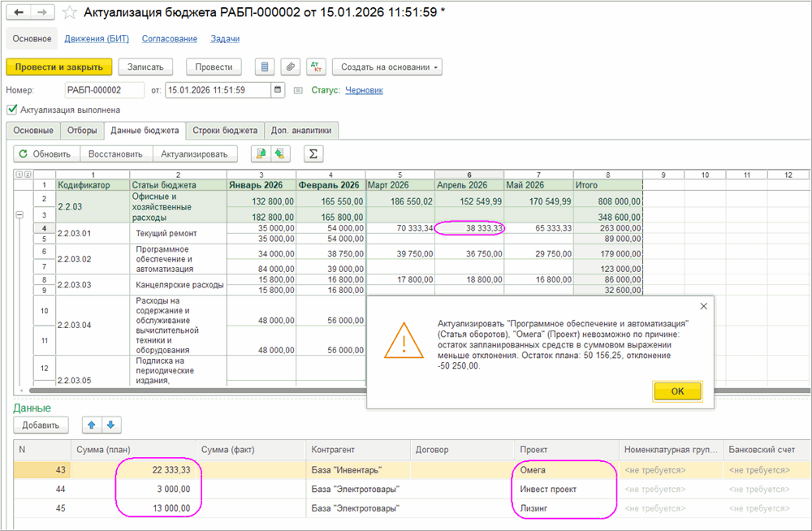Open the 'Черновик' status link

364,90
